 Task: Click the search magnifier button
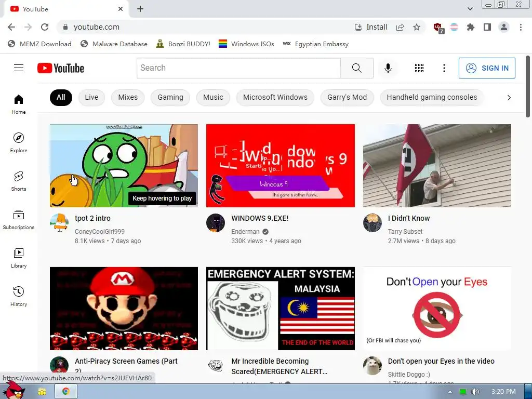click(356, 68)
